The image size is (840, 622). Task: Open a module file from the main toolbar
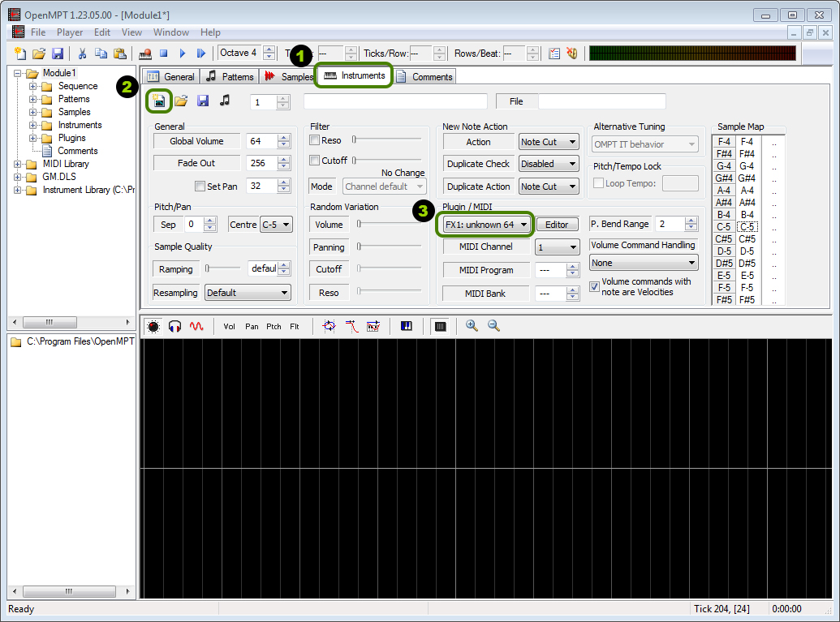click(39, 54)
